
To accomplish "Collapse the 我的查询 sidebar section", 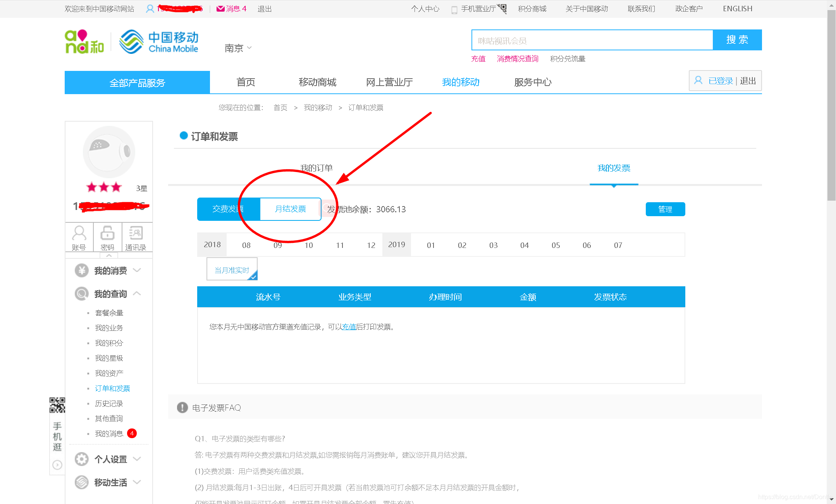I will point(110,294).
